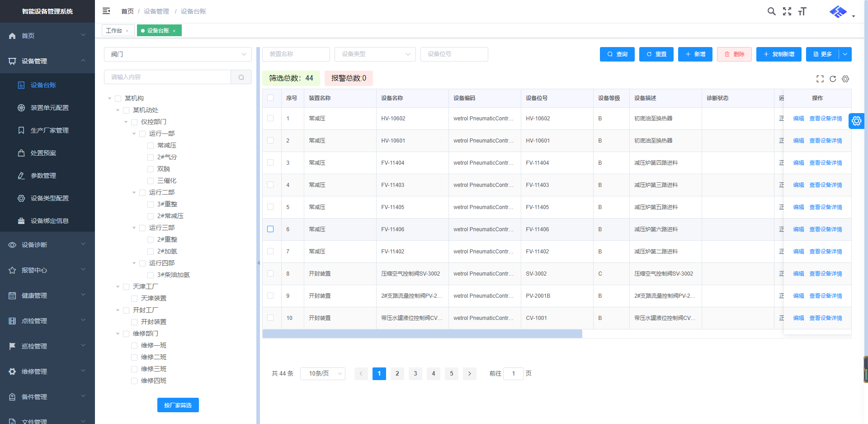The image size is (868, 424).
Task: Close the 工作台 tab
Action: (x=127, y=31)
